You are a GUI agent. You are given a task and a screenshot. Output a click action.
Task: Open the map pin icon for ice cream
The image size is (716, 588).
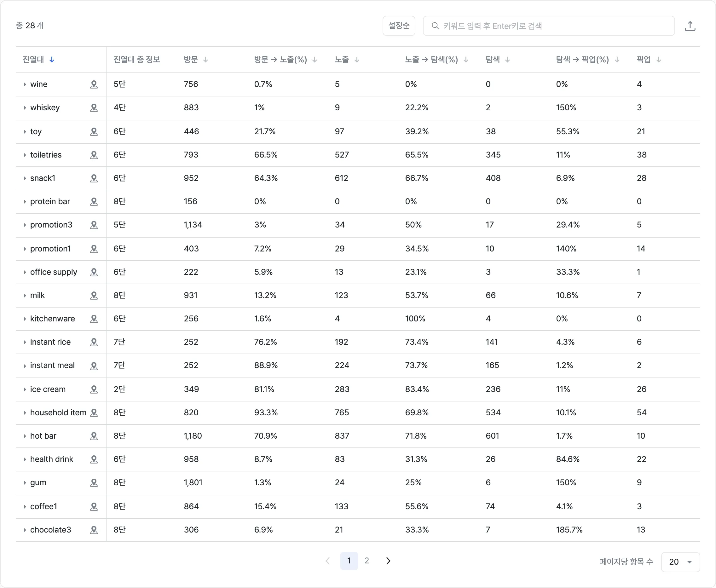[x=94, y=389]
